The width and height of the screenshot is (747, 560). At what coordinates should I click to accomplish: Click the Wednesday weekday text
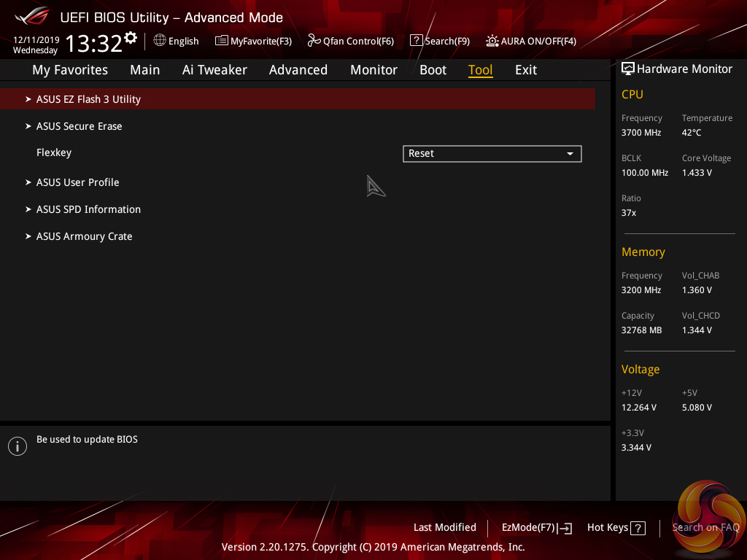tap(35, 50)
